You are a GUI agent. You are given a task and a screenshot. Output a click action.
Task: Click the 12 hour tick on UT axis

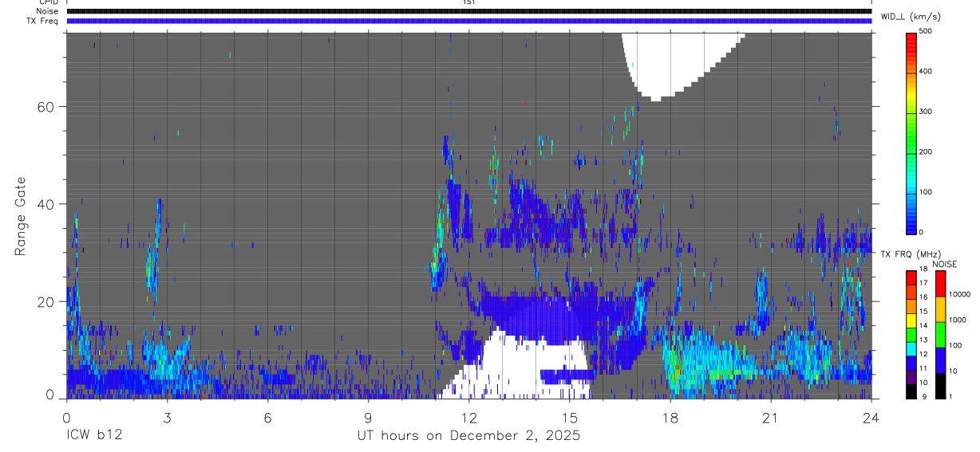[468, 418]
